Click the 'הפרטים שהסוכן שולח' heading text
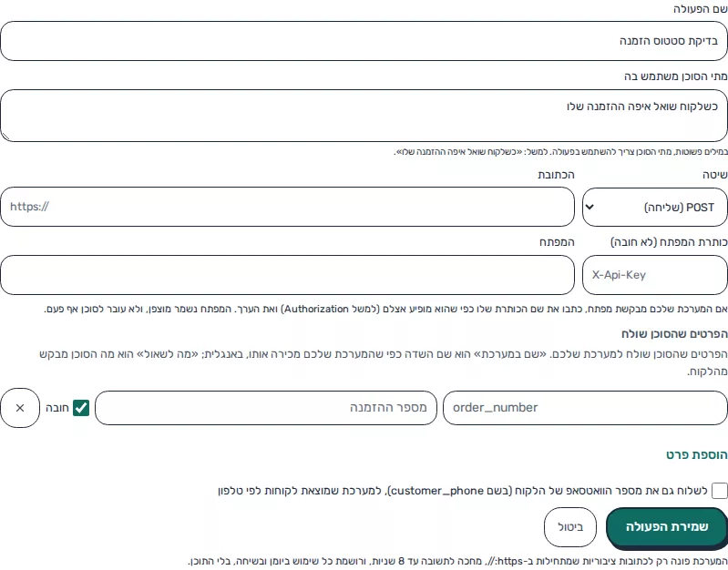This screenshot has height=570, width=728. [x=674, y=334]
